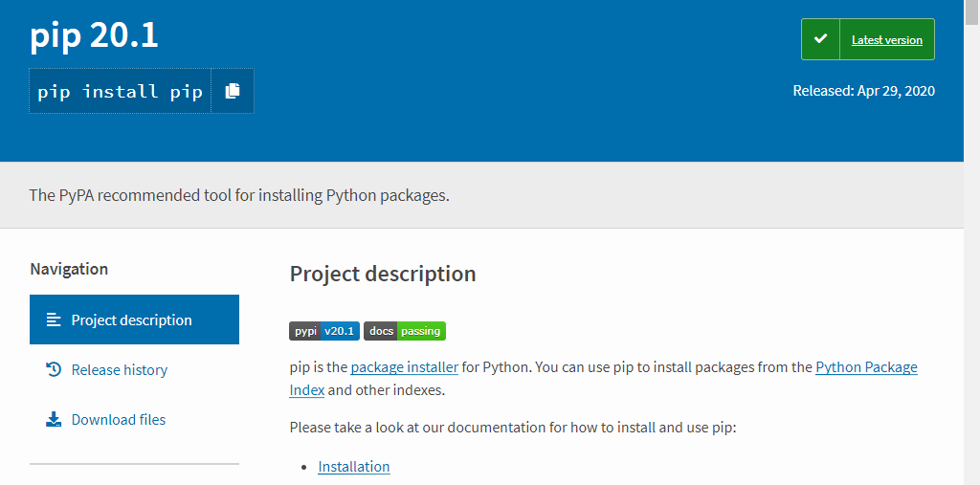Image resolution: width=980 pixels, height=485 pixels.
Task: Click the Download files arrow icon
Action: pyautogui.click(x=54, y=419)
